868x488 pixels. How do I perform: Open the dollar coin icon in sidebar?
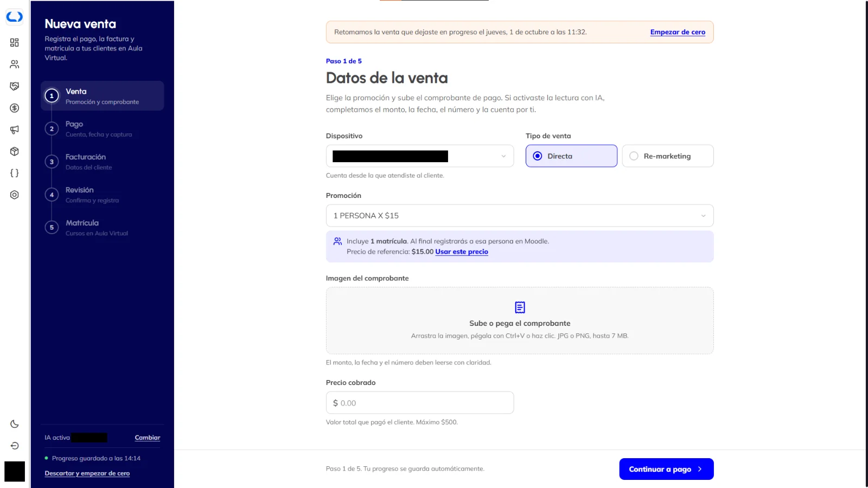[x=15, y=108]
